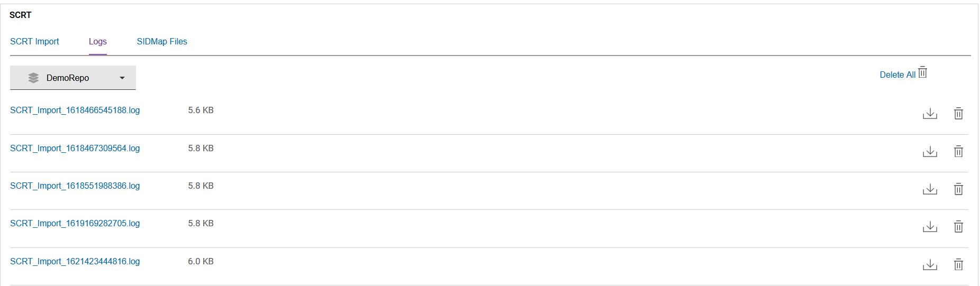Delete SCRT_Import_1618466545188.log using trash icon
The image size is (980, 286).
tap(958, 114)
